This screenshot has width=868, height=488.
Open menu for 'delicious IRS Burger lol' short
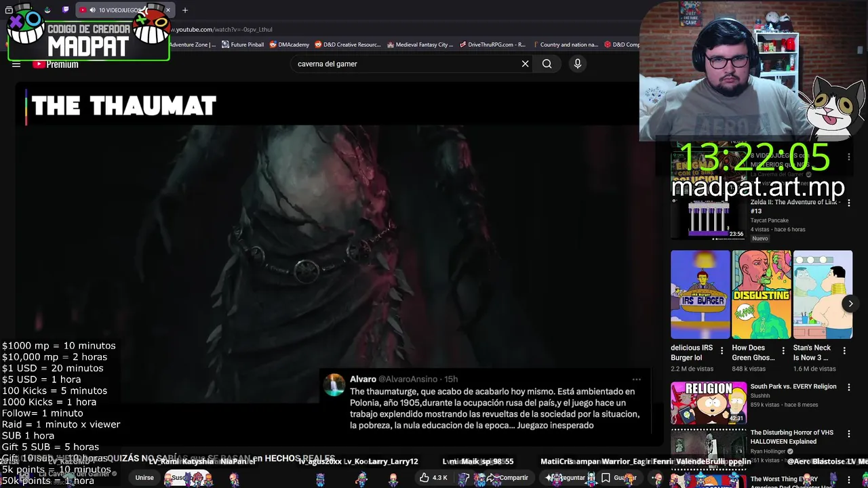(722, 351)
